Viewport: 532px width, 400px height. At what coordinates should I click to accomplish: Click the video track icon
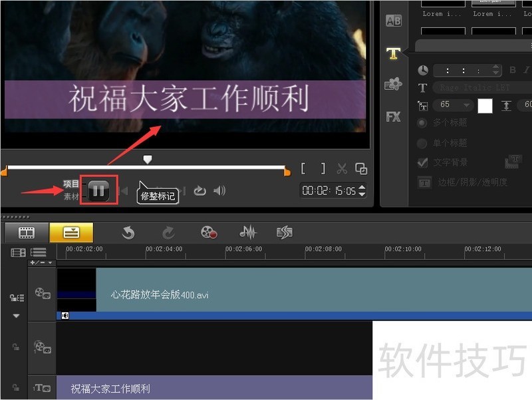43,293
